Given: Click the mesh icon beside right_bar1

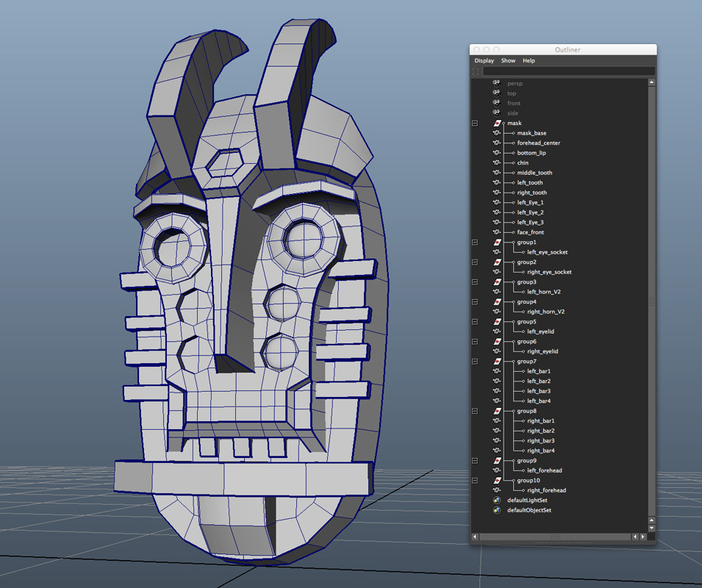Looking at the screenshot, I should pos(496,420).
